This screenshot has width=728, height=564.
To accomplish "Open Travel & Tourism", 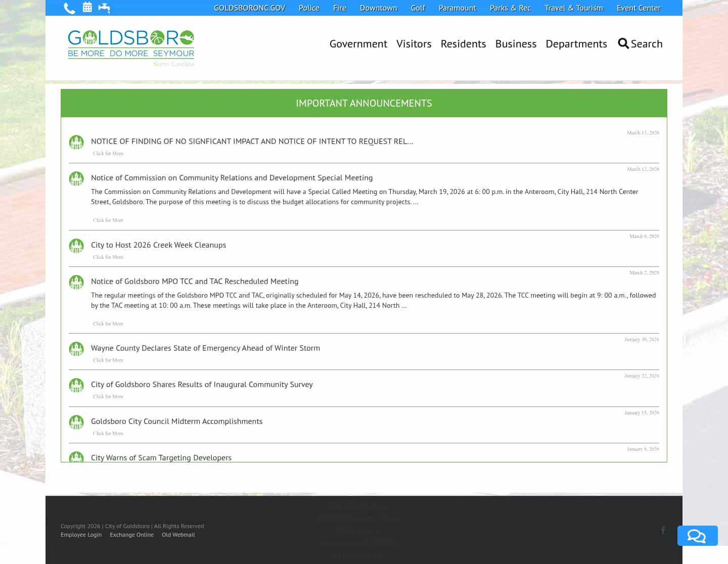I will 573,8.
